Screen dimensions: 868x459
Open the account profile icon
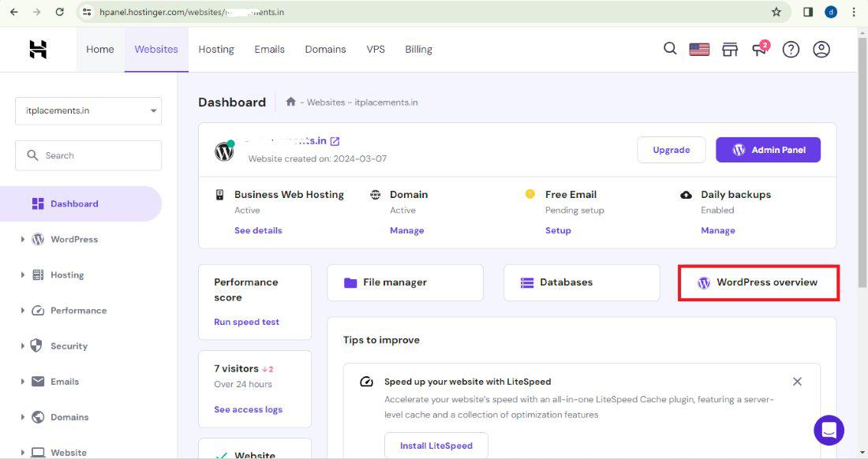click(821, 49)
